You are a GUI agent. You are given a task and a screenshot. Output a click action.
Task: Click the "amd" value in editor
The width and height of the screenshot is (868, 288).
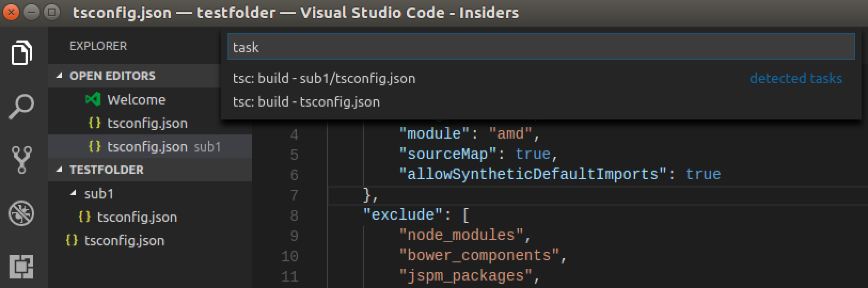coord(511,133)
